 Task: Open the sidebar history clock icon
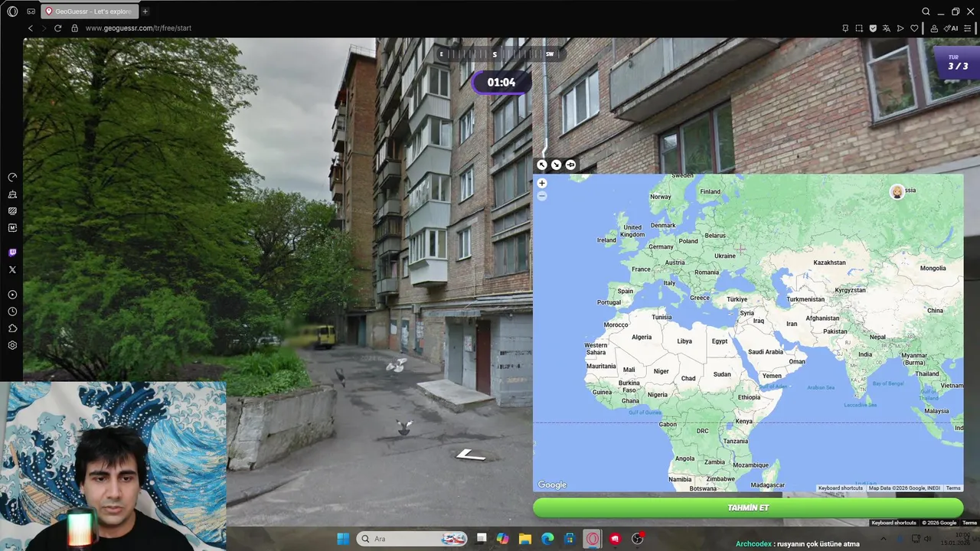[12, 311]
